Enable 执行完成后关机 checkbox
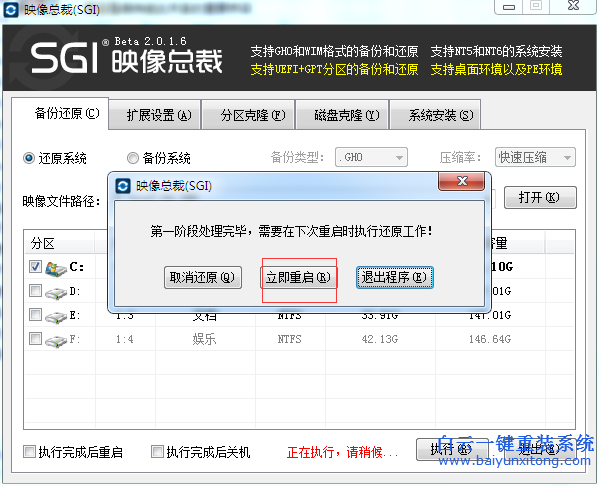 click(157, 452)
